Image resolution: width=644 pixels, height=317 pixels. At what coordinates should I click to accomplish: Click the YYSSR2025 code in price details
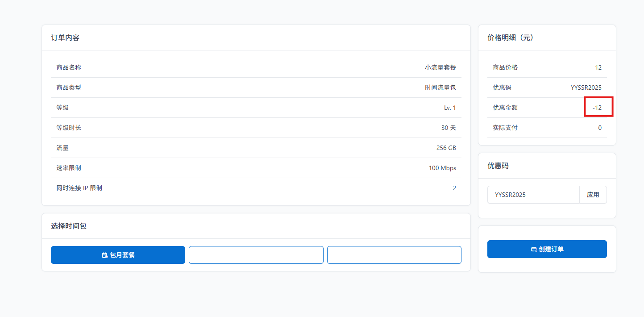(586, 88)
